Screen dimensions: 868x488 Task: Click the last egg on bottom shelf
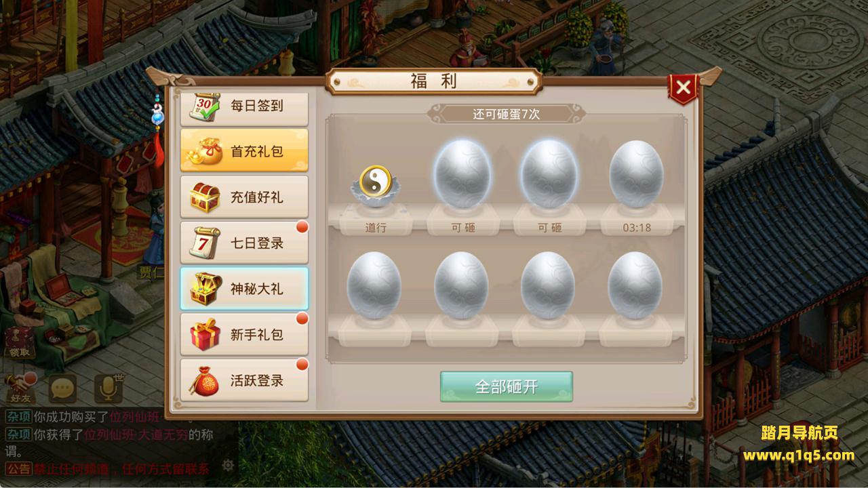point(635,285)
